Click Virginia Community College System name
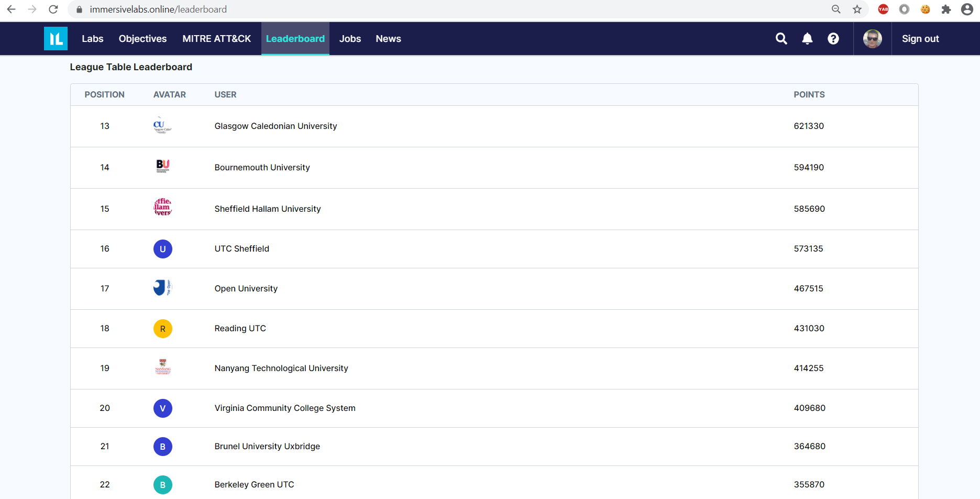This screenshot has width=980, height=499. pos(284,408)
